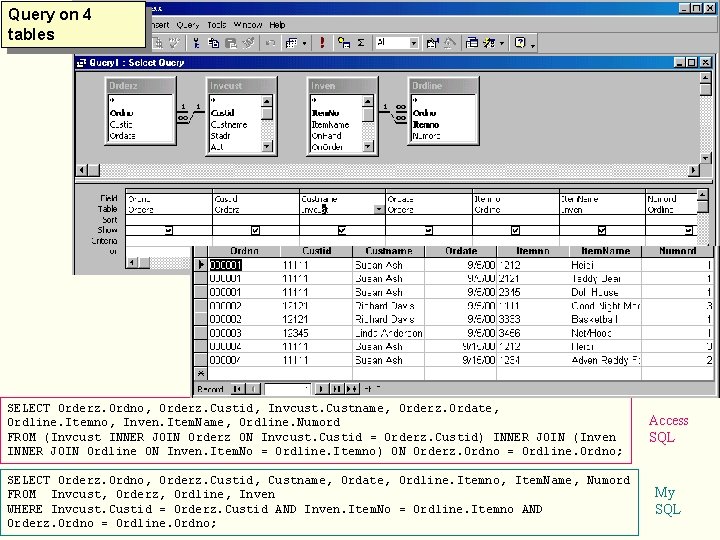Select row selector of first result record
The width and height of the screenshot is (720, 540).
click(201, 265)
